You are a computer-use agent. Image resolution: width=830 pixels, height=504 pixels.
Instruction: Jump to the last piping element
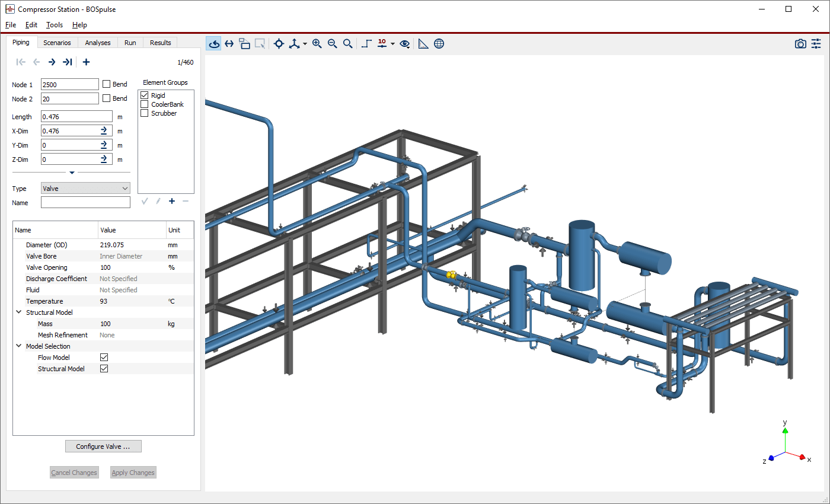[68, 62]
